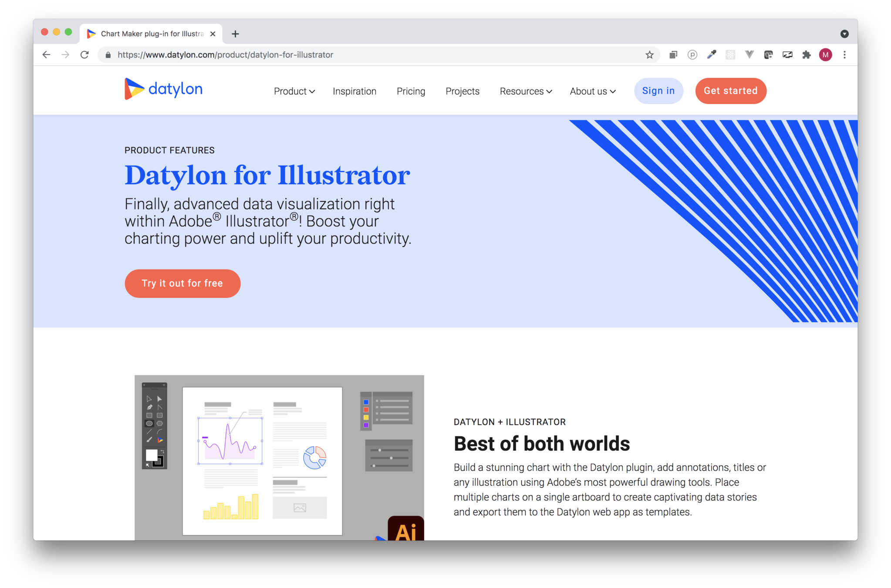Click Try it out for free

pos(182,284)
